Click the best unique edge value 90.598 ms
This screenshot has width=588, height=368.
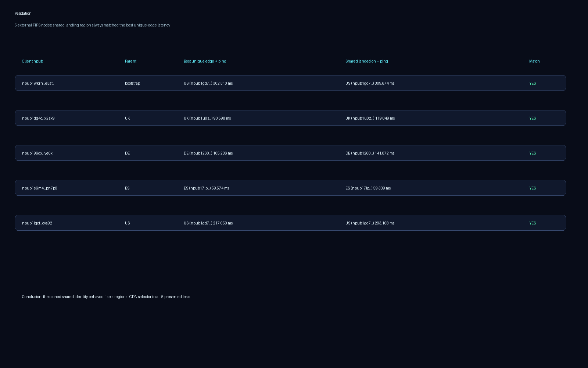pos(207,118)
